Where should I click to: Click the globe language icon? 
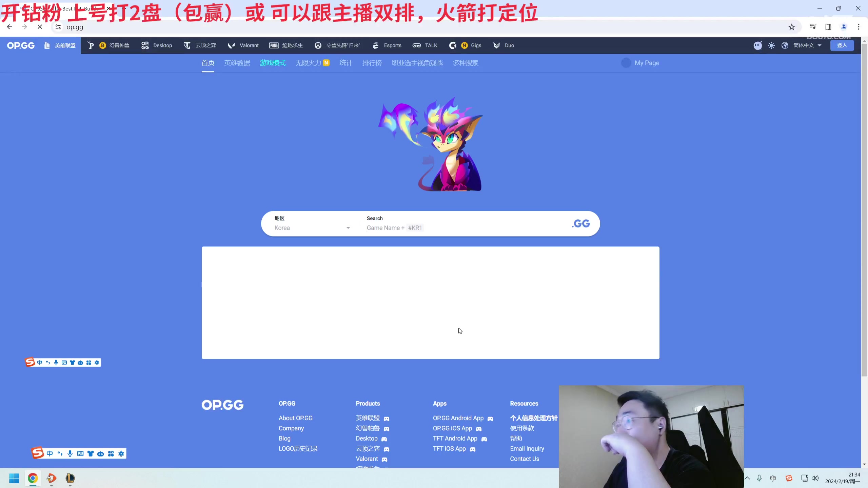pos(785,45)
